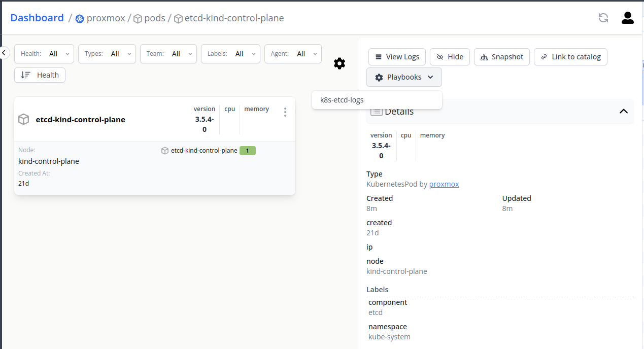This screenshot has width=644, height=349.
Task: Collapse the Details section chevron
Action: [623, 112]
